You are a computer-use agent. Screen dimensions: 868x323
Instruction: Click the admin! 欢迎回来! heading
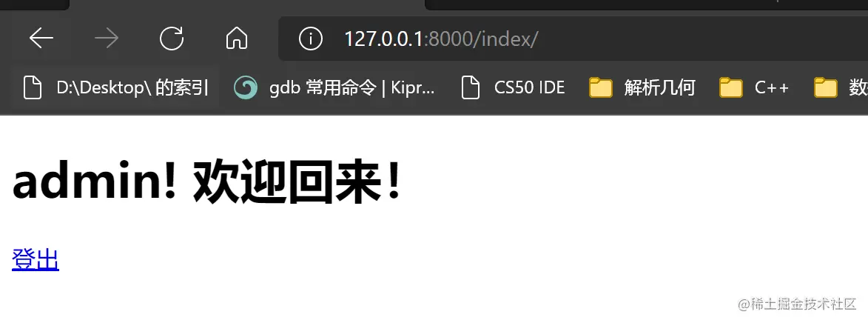coord(206,182)
